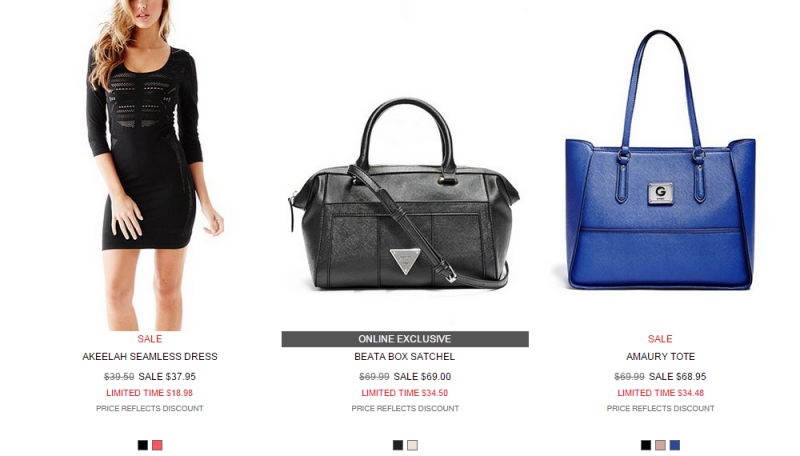Click Limited Time $34.50 satchel offer
Screen dimensions: 800x456
click(405, 393)
